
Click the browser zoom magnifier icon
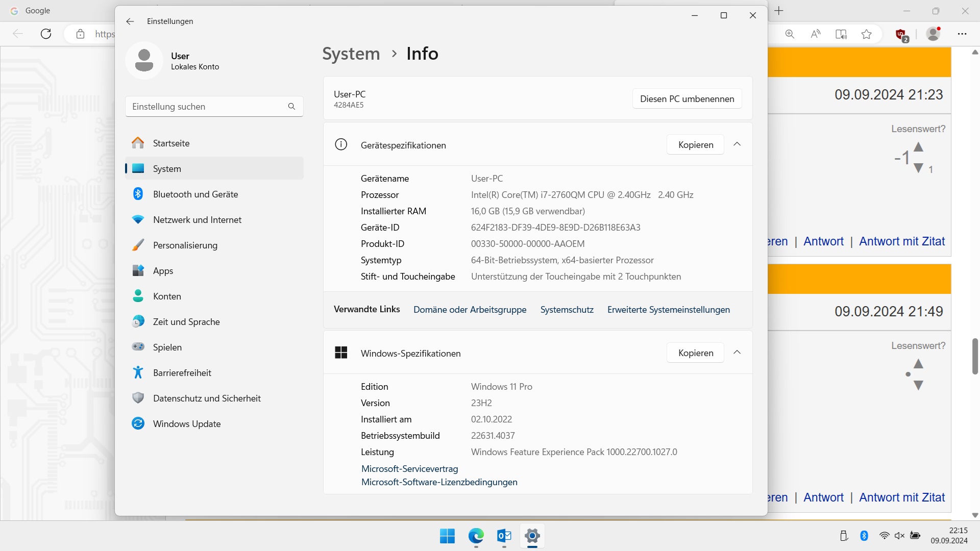point(790,34)
